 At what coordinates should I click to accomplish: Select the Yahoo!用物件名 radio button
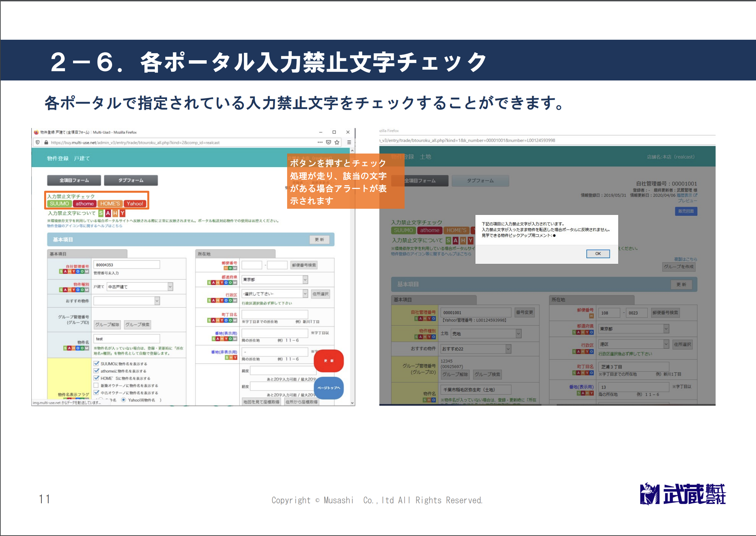(x=124, y=400)
